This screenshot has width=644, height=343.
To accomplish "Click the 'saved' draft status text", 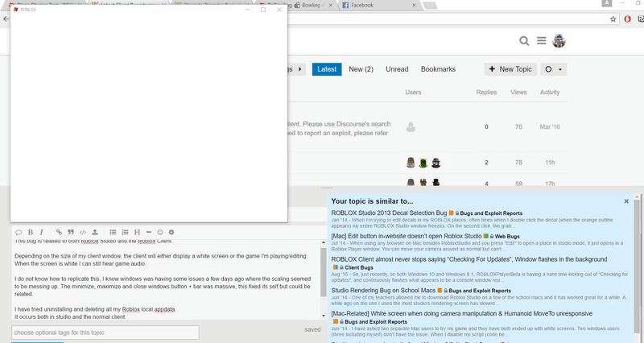I will 312,329.
